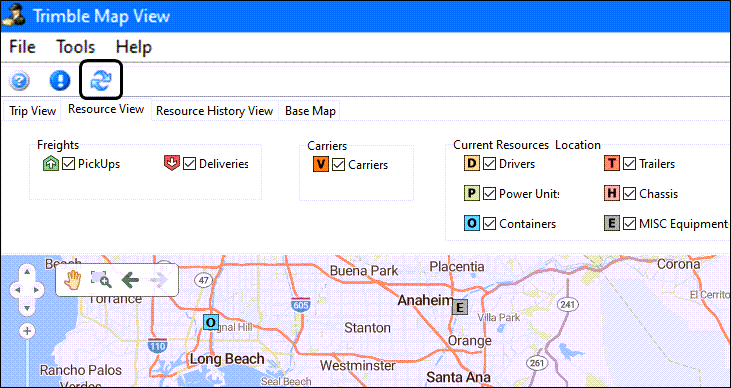Go to previous map view arrow

130,280
